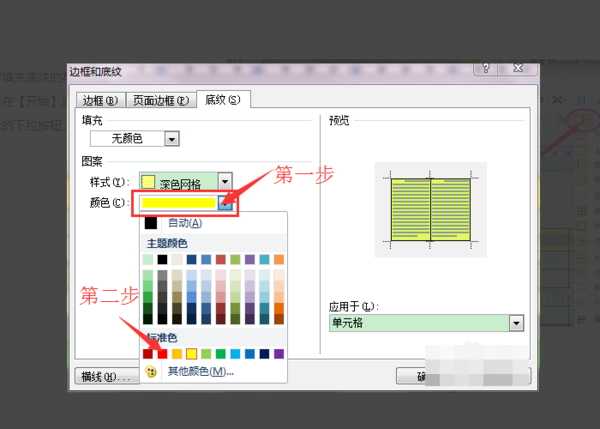Viewport: 600px width, 429px height.
Task: Click the dialog help question mark button
Action: (x=486, y=68)
